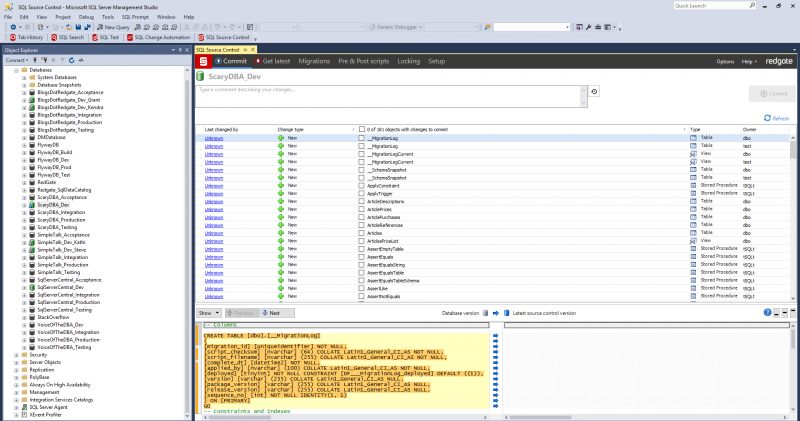Open SQL Change Automation from the toolbar

tap(158, 37)
